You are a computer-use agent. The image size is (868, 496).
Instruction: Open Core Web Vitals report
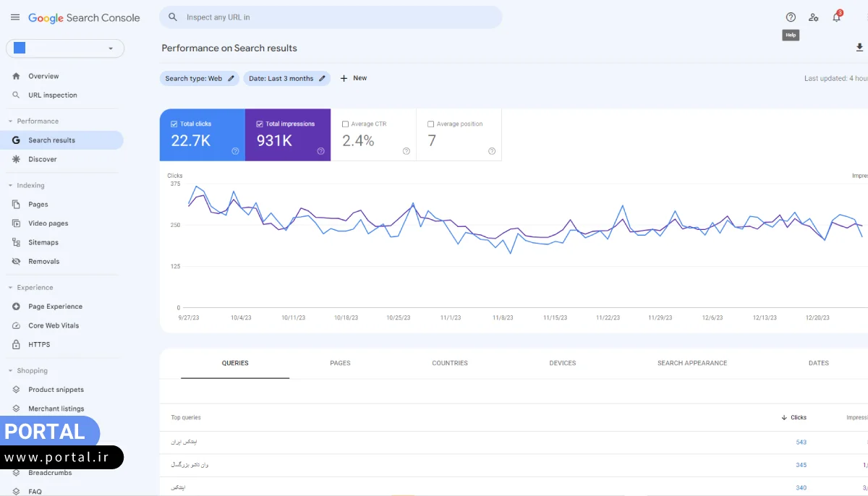click(52, 325)
